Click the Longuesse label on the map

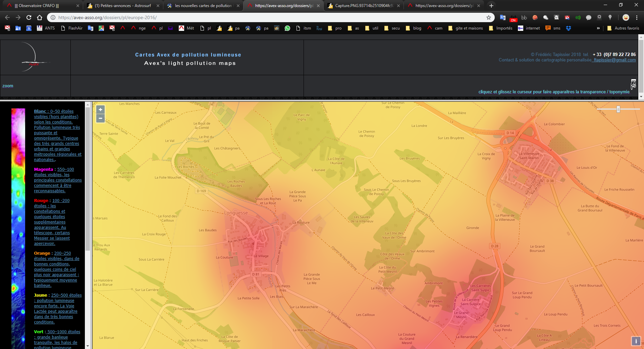(x=236, y=213)
